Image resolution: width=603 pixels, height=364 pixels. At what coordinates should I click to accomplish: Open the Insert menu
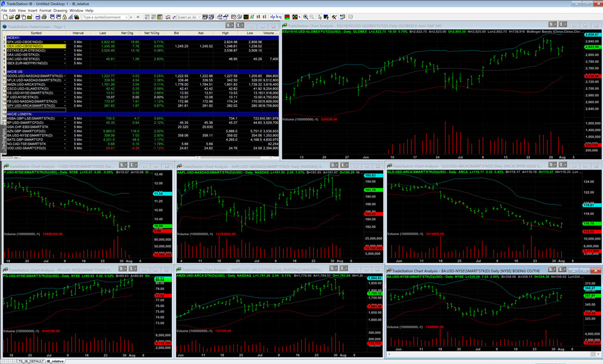tap(32, 10)
